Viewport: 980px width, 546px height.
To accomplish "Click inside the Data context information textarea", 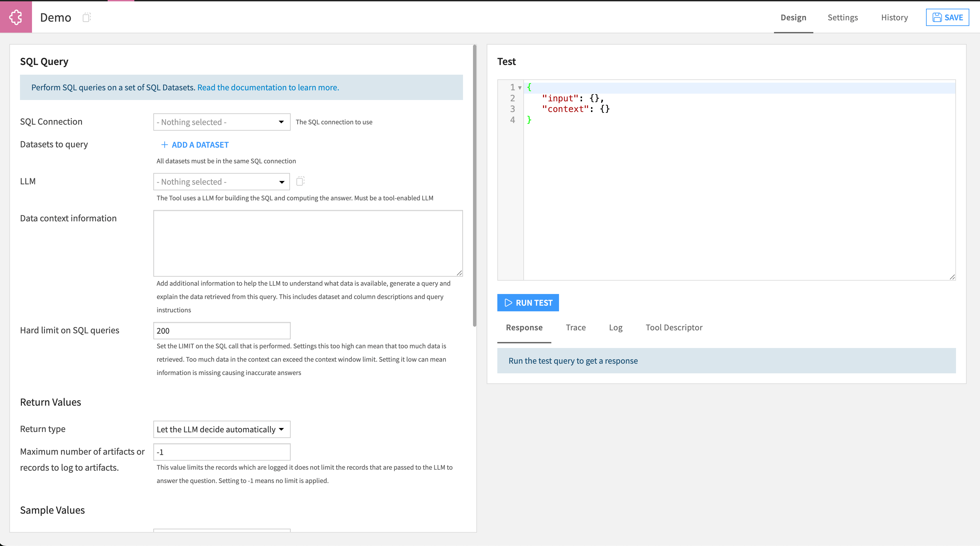I will tap(307, 243).
